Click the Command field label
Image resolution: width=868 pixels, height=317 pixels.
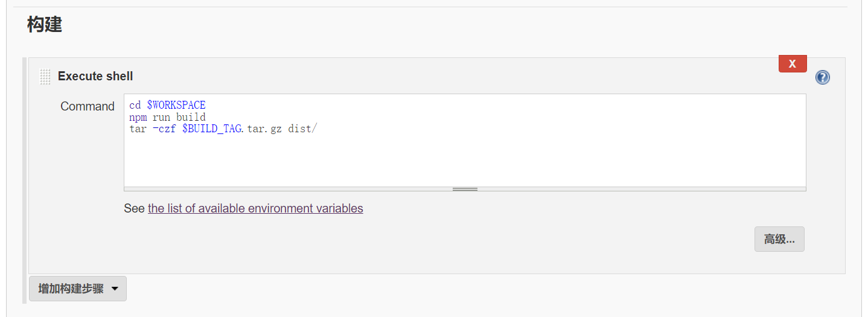coord(88,106)
